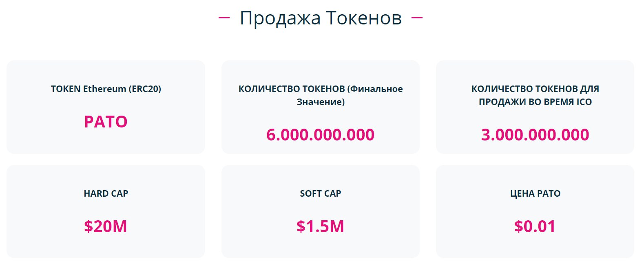Click the pink dash left of heading

coord(224,18)
